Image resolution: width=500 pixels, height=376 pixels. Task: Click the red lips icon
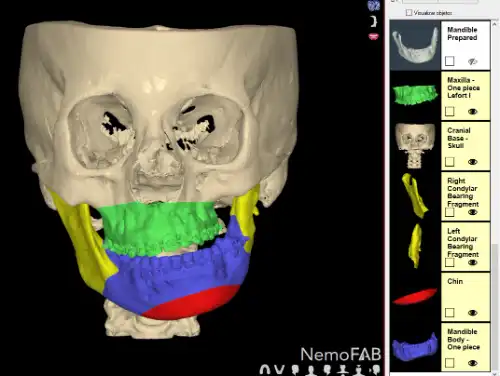(x=374, y=36)
